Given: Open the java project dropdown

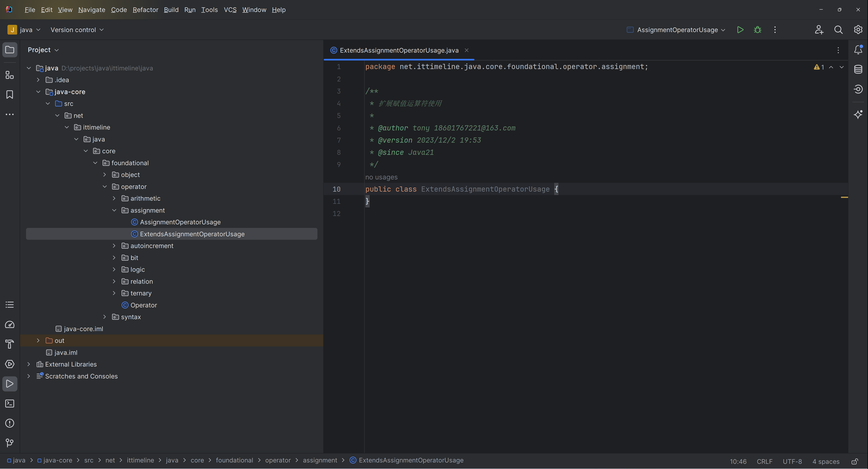Looking at the screenshot, I should [x=24, y=30].
